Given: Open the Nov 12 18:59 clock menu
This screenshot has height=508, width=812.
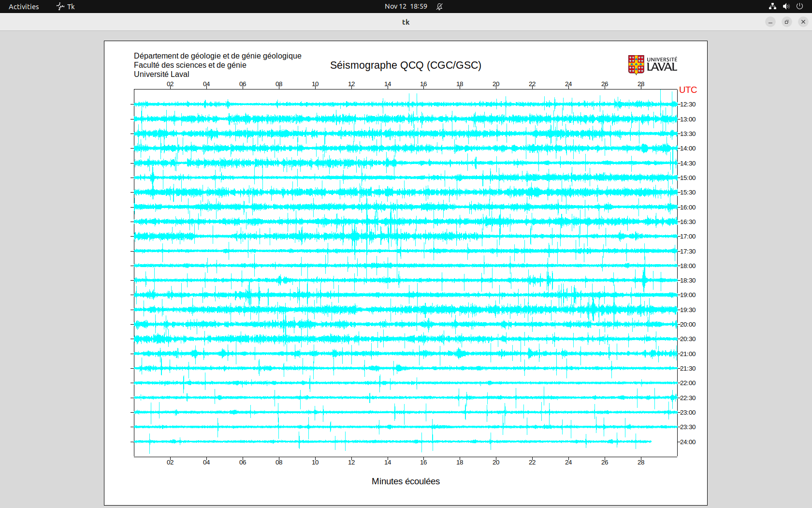Looking at the screenshot, I should pos(406,6).
